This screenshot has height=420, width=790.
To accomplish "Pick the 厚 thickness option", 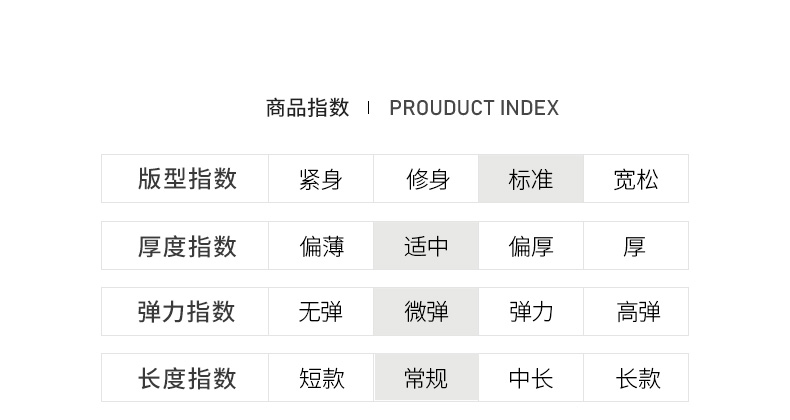I will (x=636, y=246).
